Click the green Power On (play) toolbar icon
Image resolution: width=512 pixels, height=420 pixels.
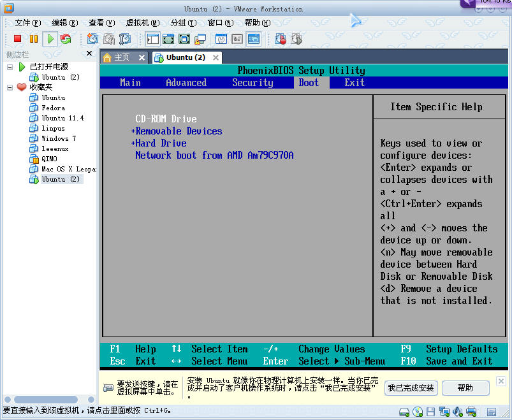tap(50, 39)
